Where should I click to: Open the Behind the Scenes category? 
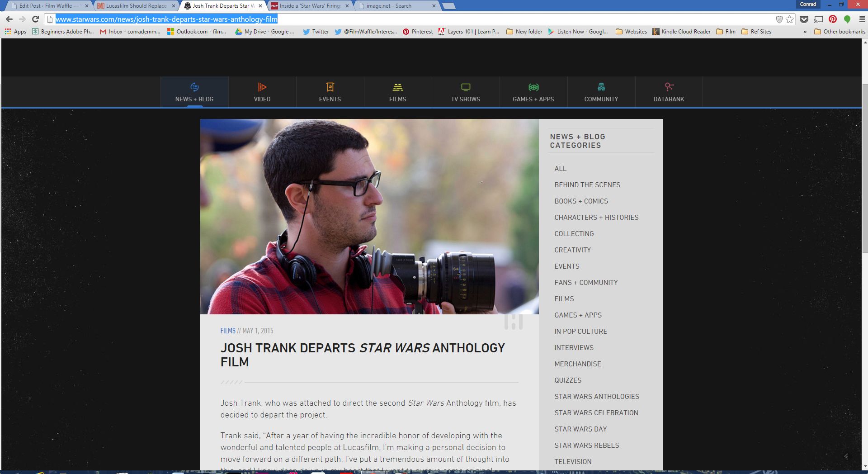[587, 185]
